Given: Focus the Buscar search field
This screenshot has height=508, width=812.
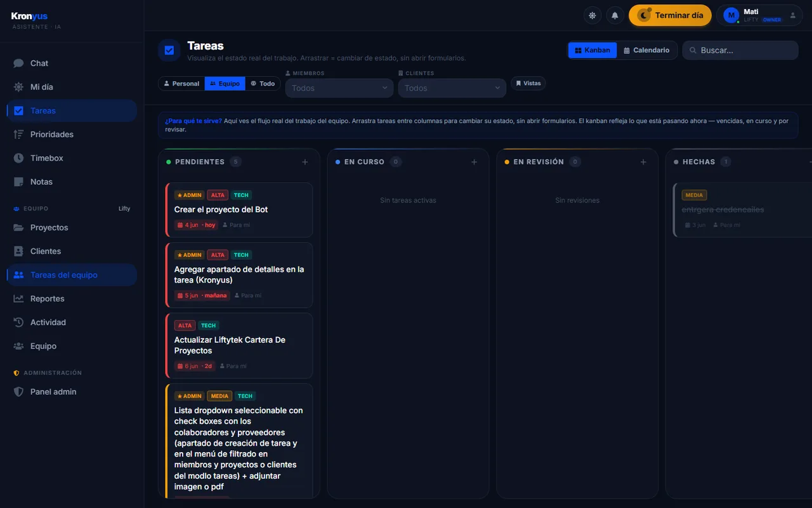Looking at the screenshot, I should click(x=740, y=50).
